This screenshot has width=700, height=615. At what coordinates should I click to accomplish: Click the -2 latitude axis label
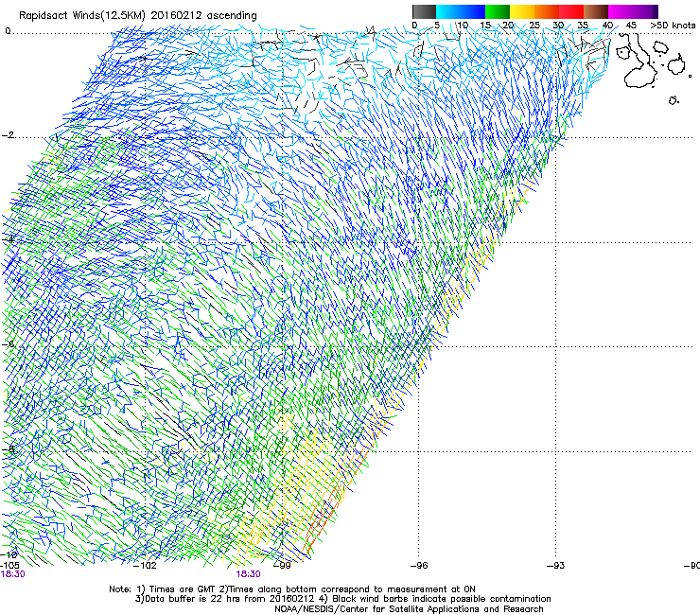point(8,135)
